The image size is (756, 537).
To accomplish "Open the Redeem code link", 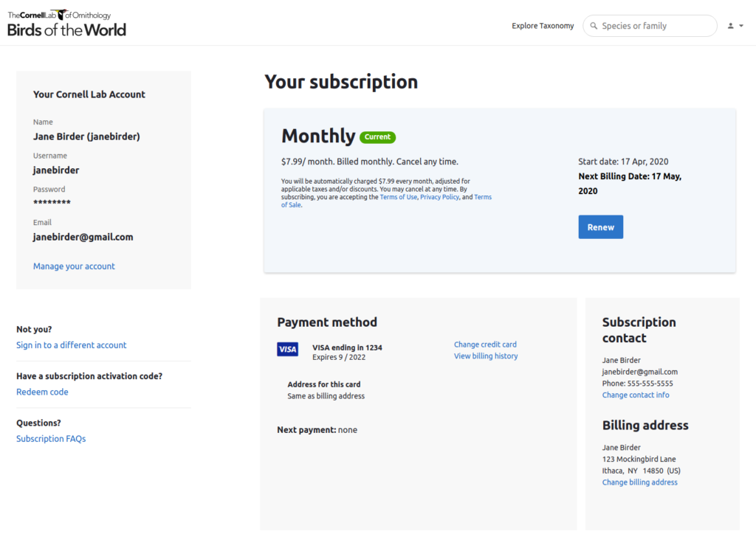I will (x=42, y=392).
